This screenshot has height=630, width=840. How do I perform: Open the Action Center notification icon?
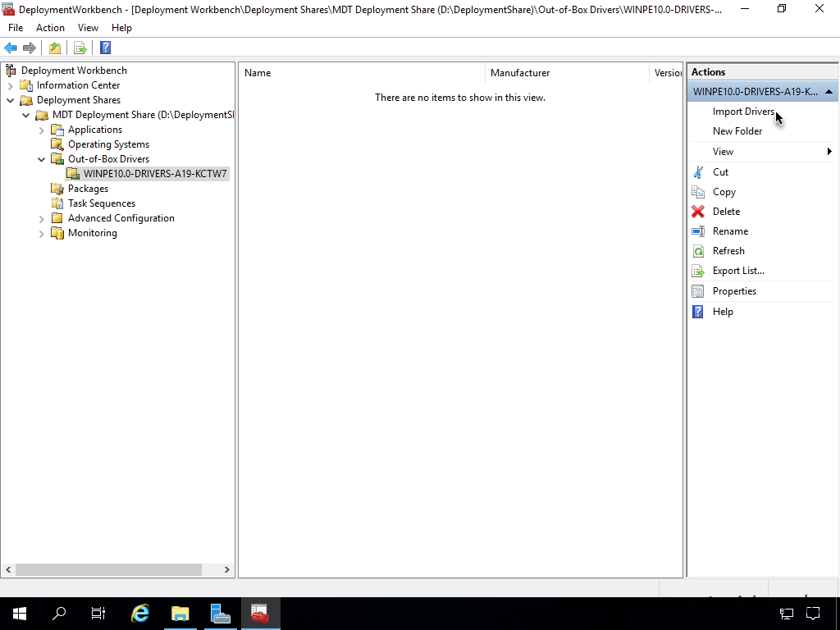[x=813, y=614]
